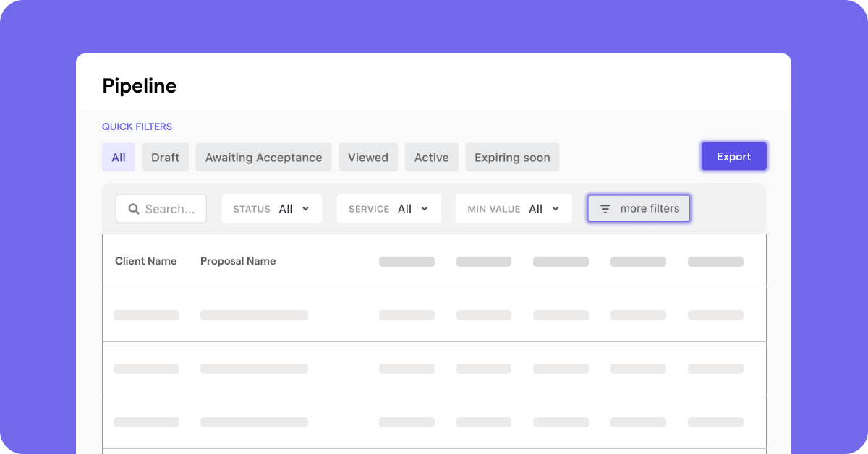
Task: Sort by the Client Name column header
Action: [146, 261]
